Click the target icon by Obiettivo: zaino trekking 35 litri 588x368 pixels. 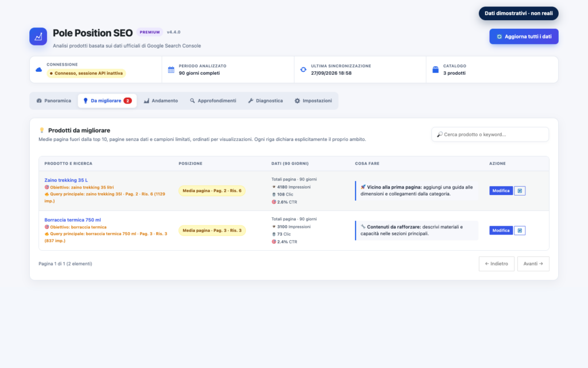click(x=47, y=187)
